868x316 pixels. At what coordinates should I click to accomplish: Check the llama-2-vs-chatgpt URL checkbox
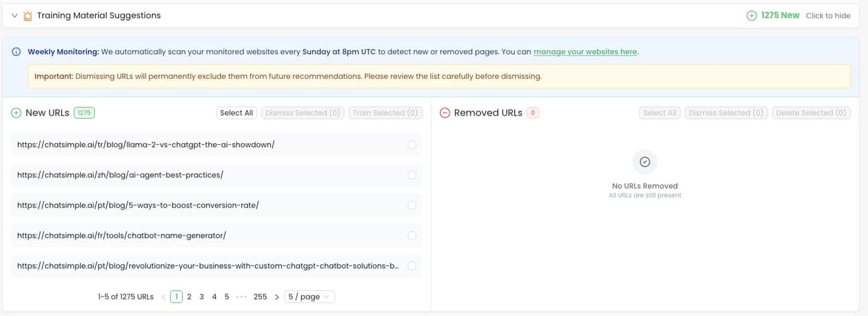[x=412, y=145]
